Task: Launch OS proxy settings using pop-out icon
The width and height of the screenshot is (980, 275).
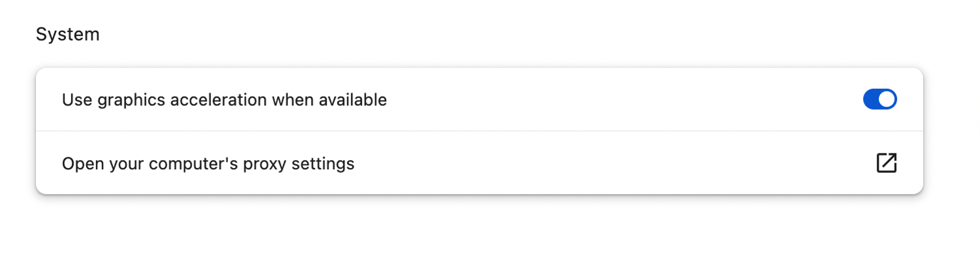Action: pos(886,163)
